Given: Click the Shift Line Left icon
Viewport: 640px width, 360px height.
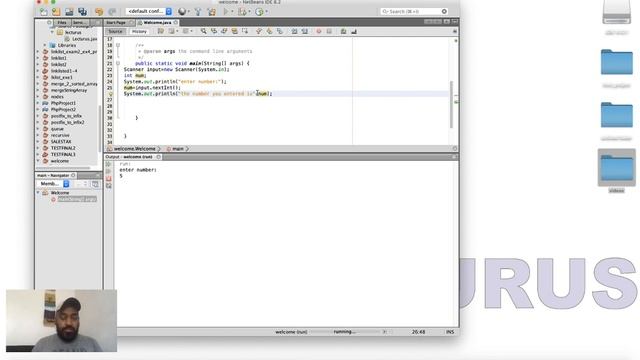Looking at the screenshot, I should (294, 31).
